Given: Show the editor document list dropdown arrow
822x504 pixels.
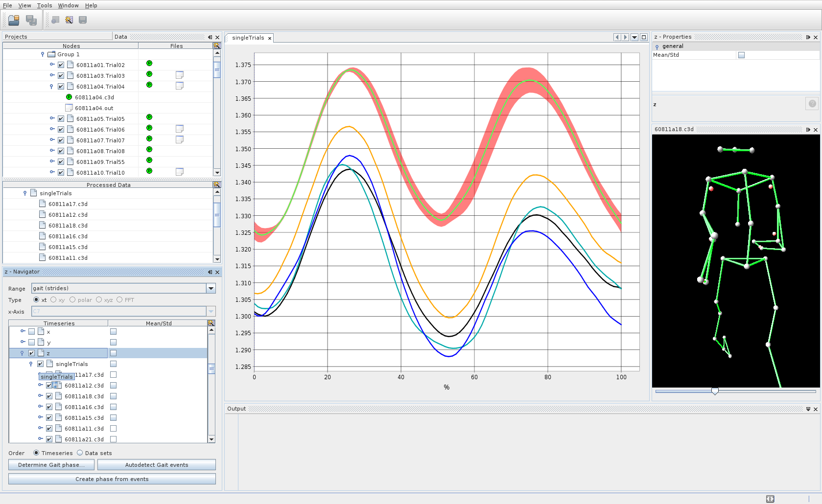Looking at the screenshot, I should [x=634, y=37].
